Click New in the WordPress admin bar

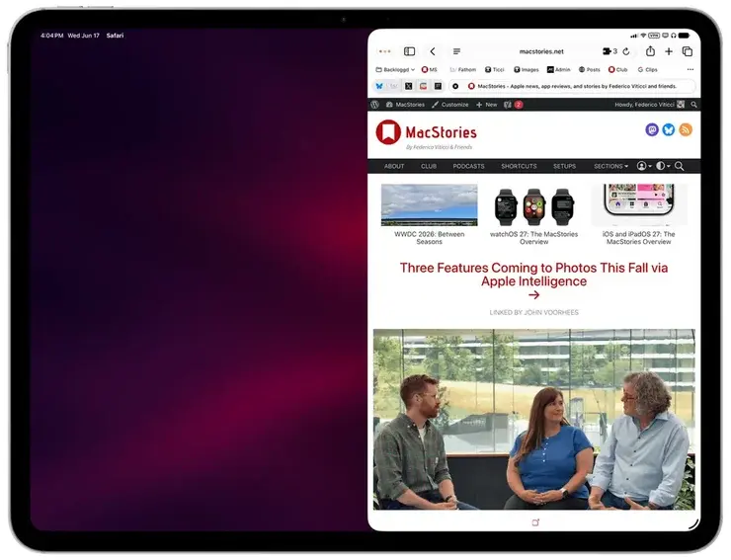486,105
